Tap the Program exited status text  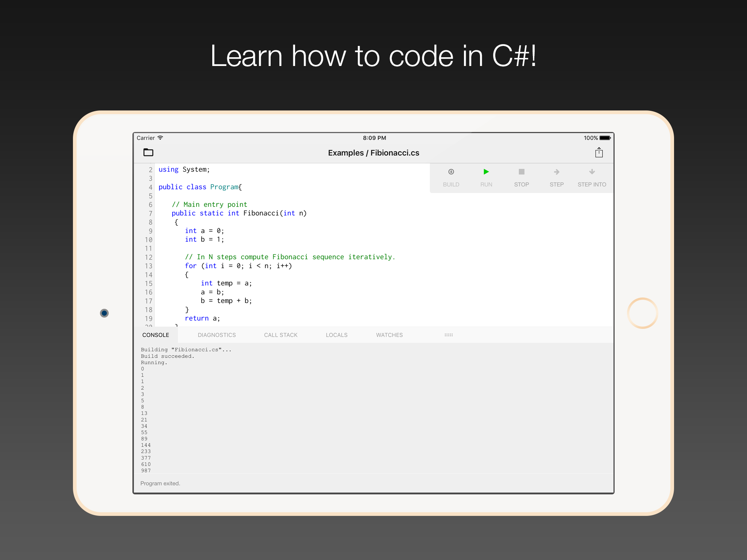point(160,483)
